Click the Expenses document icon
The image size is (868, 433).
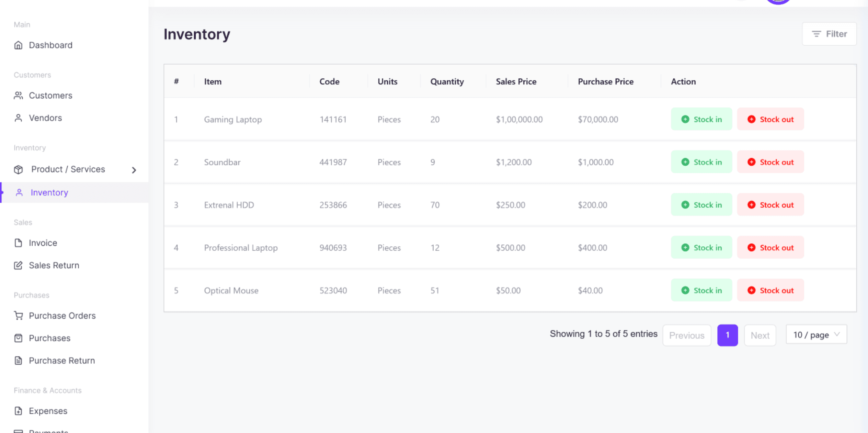pyautogui.click(x=18, y=411)
